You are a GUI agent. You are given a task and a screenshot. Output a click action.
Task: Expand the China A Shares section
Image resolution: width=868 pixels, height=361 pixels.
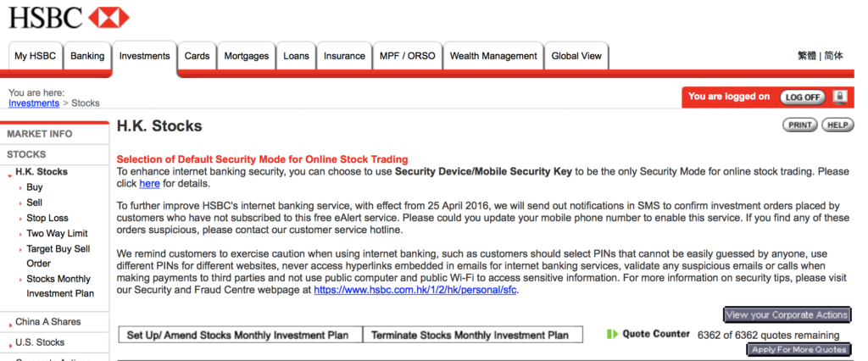(47, 322)
